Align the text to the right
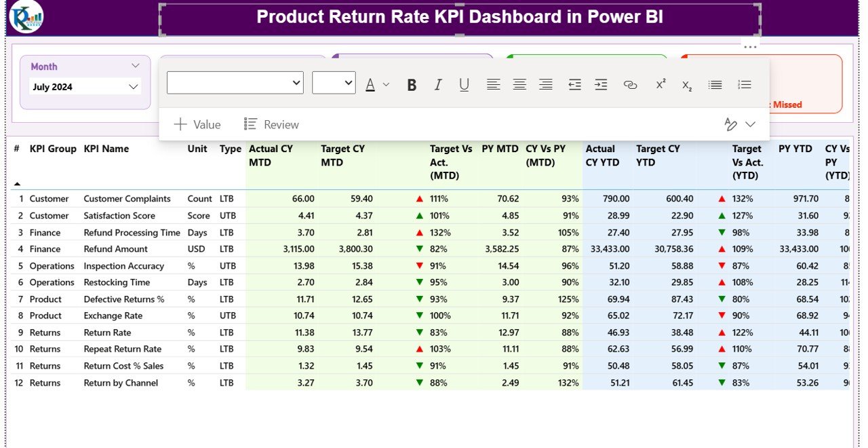Screen dimensions: 868x448 (546, 84)
